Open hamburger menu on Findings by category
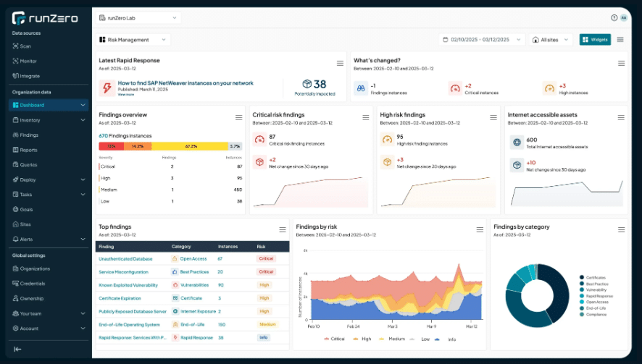 [x=621, y=229]
